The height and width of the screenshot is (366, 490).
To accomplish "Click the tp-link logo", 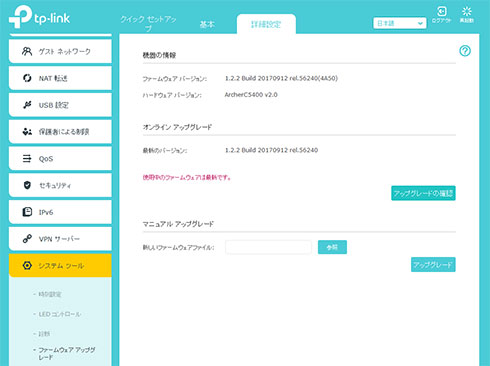I will coord(39,17).
